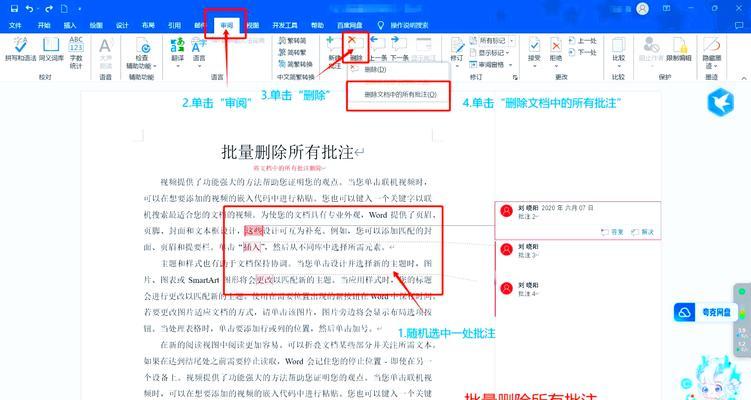Expand the 审阅窗格 reviewing pane dropdown

point(490,64)
